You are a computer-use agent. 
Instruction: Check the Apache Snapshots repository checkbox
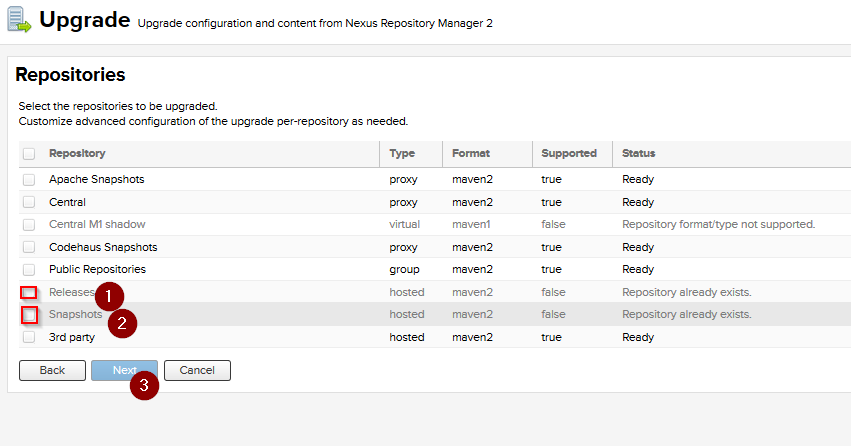[x=29, y=180]
